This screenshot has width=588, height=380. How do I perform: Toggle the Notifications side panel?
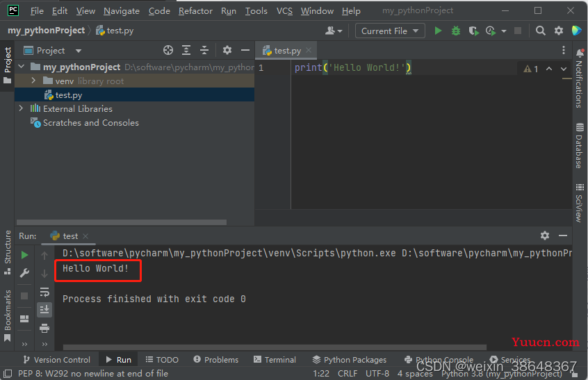coord(580,79)
